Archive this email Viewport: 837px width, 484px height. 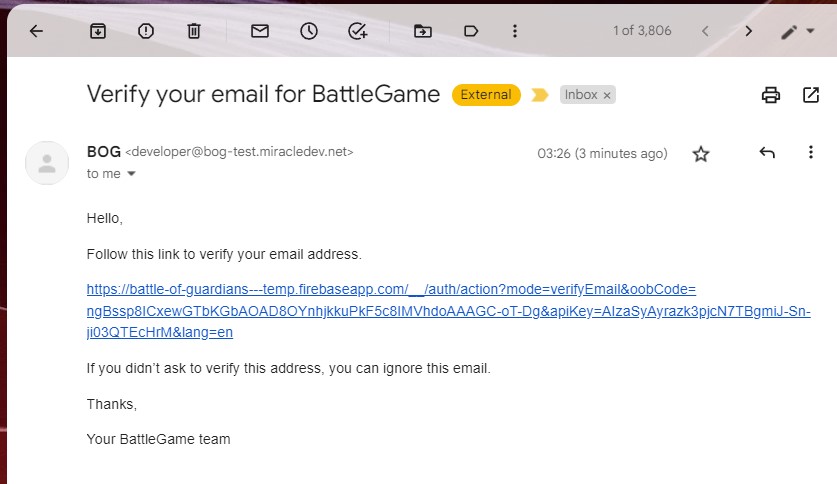98,31
